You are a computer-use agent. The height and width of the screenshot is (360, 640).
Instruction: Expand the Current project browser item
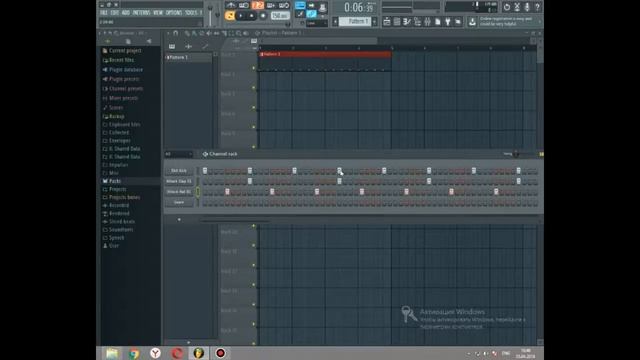coord(125,51)
